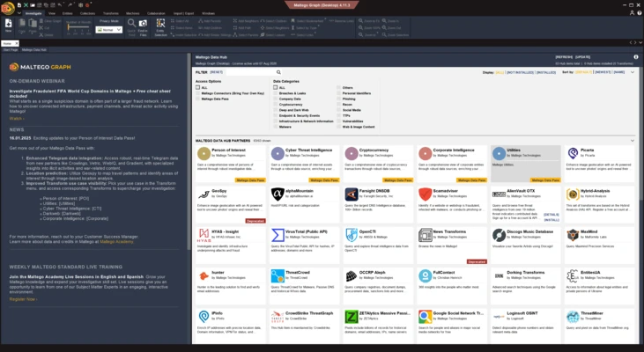
Task: Click the RESET filter link
Action: coord(217,72)
